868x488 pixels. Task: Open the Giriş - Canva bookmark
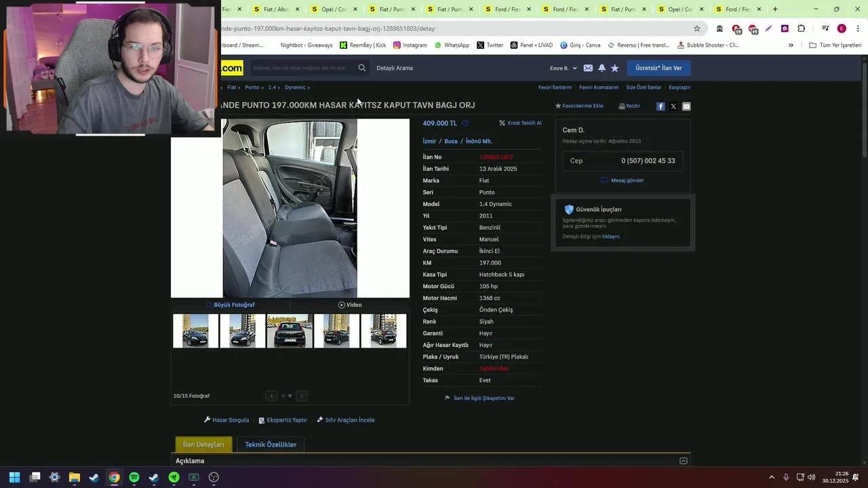click(x=580, y=45)
